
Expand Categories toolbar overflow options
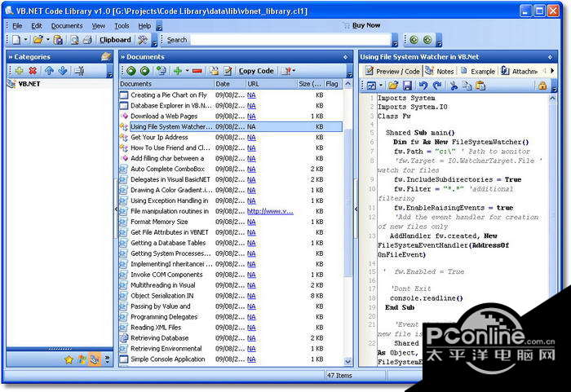(x=109, y=71)
